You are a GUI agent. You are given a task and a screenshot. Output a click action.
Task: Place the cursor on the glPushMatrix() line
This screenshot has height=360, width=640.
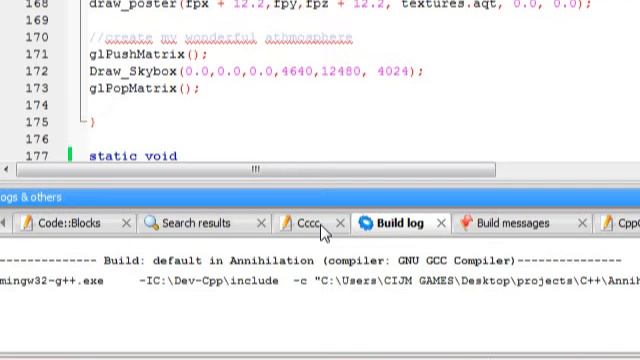click(x=148, y=54)
